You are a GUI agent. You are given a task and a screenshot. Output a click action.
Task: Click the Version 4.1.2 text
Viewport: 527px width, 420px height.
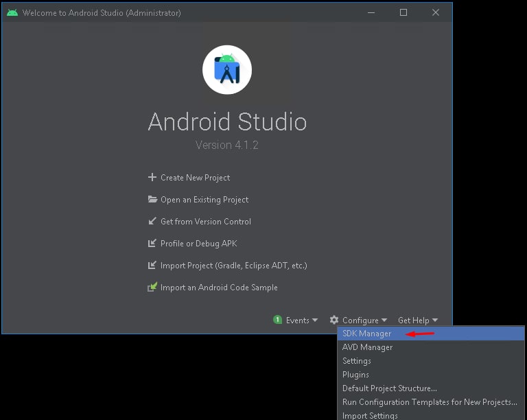pyautogui.click(x=227, y=145)
